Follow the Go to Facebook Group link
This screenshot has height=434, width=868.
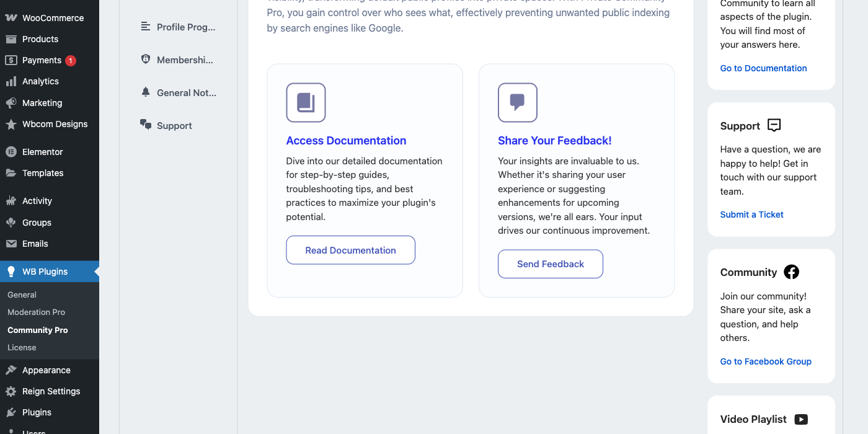coord(766,361)
